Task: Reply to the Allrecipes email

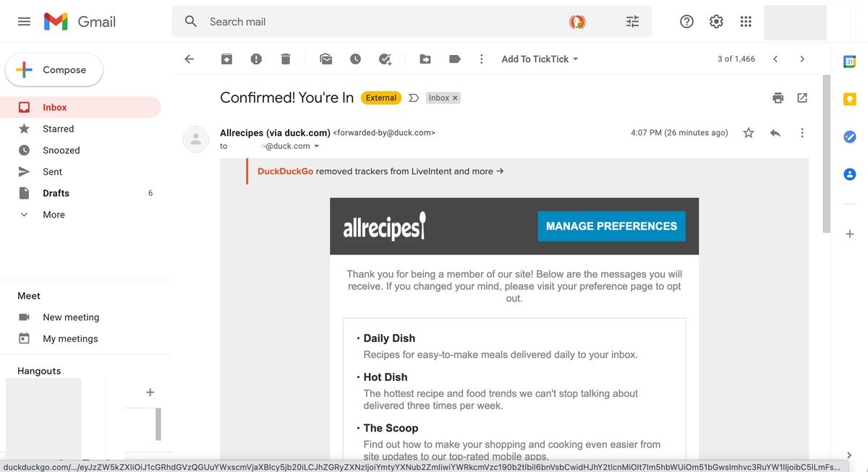Action: (x=775, y=133)
